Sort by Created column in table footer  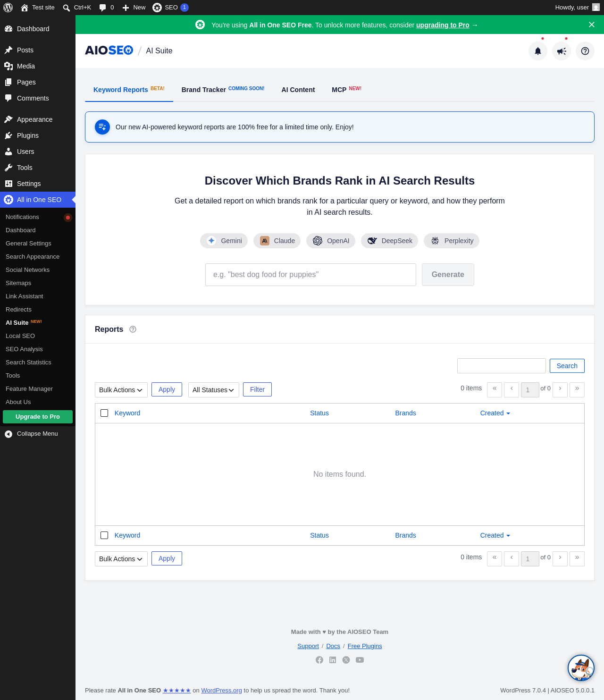click(495, 535)
